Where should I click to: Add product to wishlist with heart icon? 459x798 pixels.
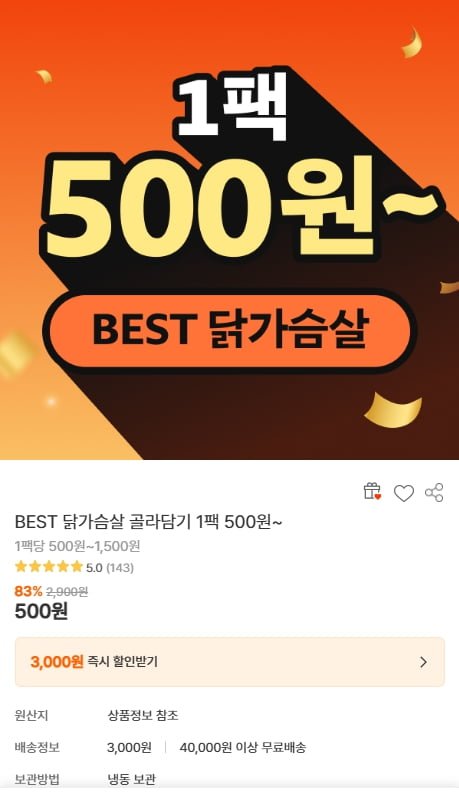pyautogui.click(x=404, y=493)
